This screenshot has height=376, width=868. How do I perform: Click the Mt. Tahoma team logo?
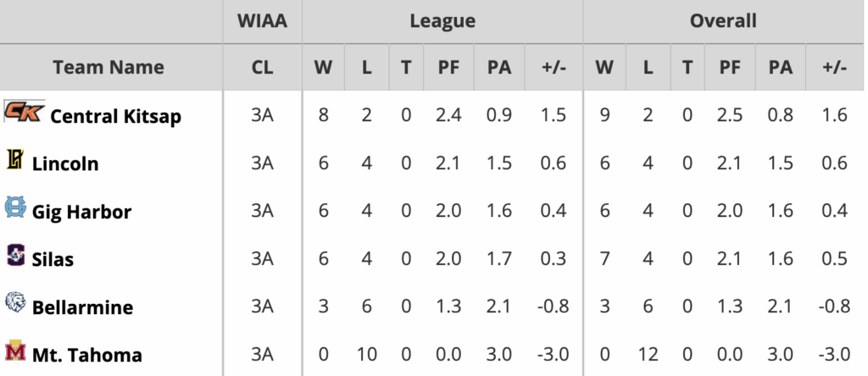15,351
